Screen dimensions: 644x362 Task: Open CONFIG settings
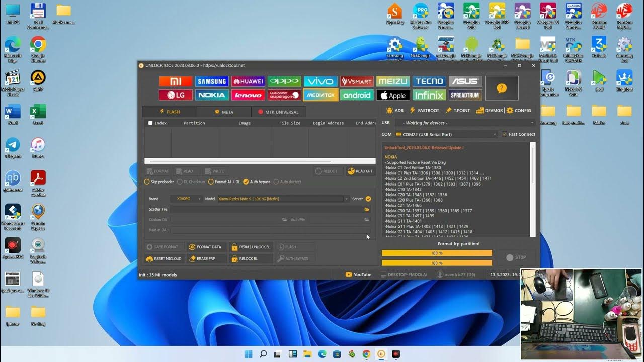tap(519, 110)
